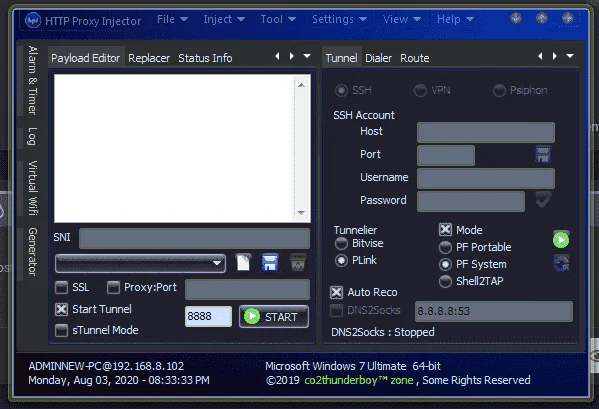
Task: Click the last round title bar button
Action: pos(568,18)
